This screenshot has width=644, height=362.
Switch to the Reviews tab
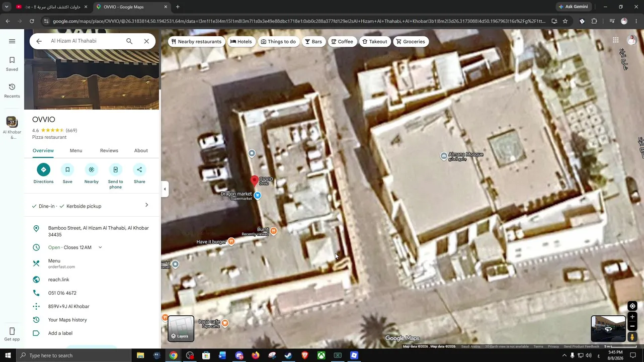(x=109, y=151)
